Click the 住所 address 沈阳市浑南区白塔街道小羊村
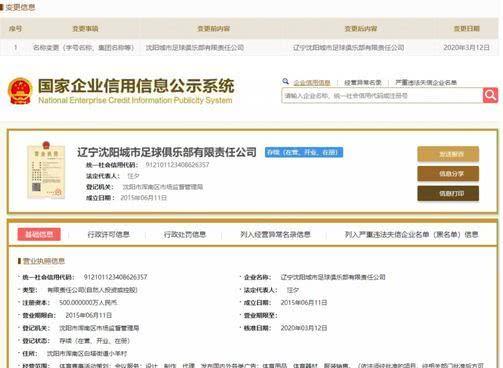 [87, 353]
